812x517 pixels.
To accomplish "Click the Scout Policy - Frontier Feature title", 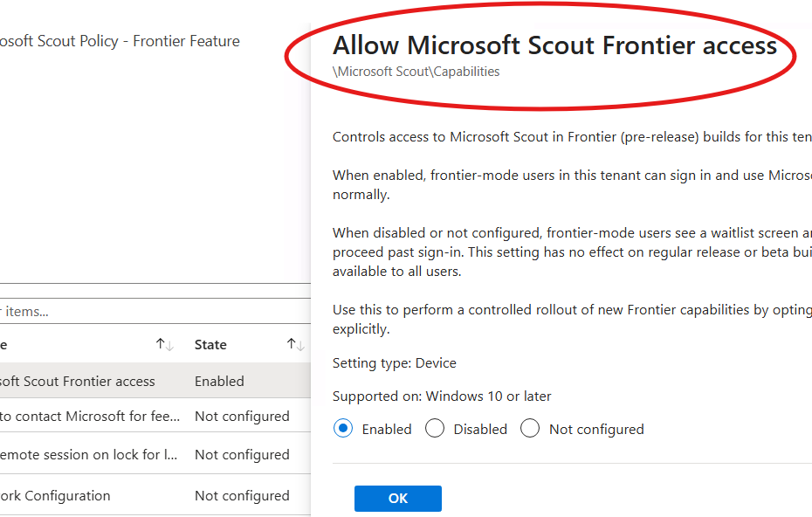I will [120, 41].
